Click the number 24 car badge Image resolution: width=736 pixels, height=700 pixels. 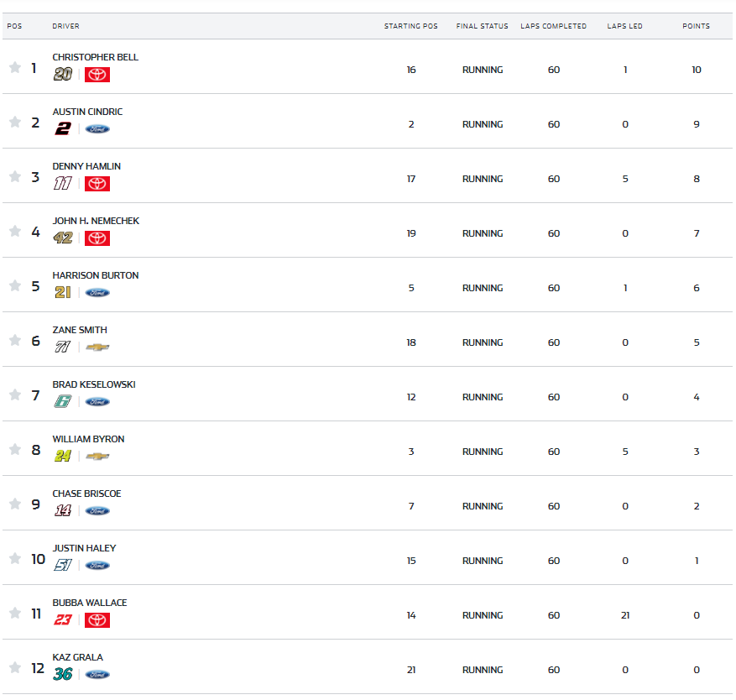pyautogui.click(x=63, y=456)
